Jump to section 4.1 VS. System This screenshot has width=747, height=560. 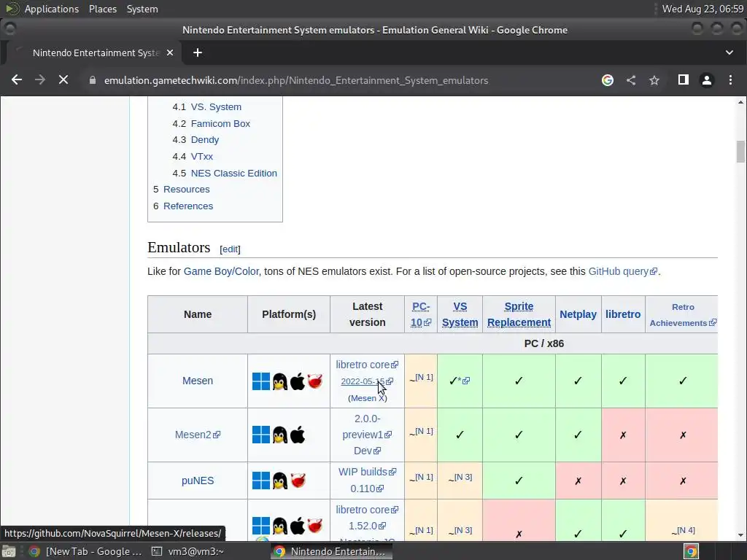pos(216,107)
